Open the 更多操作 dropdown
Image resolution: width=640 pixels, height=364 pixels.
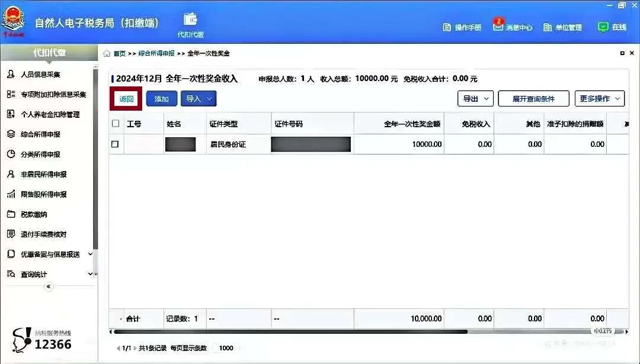(x=599, y=98)
